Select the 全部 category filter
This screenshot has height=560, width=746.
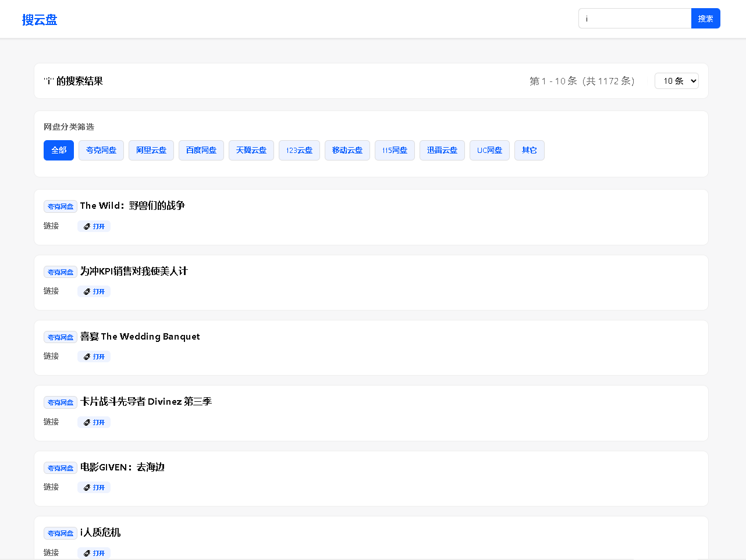click(x=59, y=150)
